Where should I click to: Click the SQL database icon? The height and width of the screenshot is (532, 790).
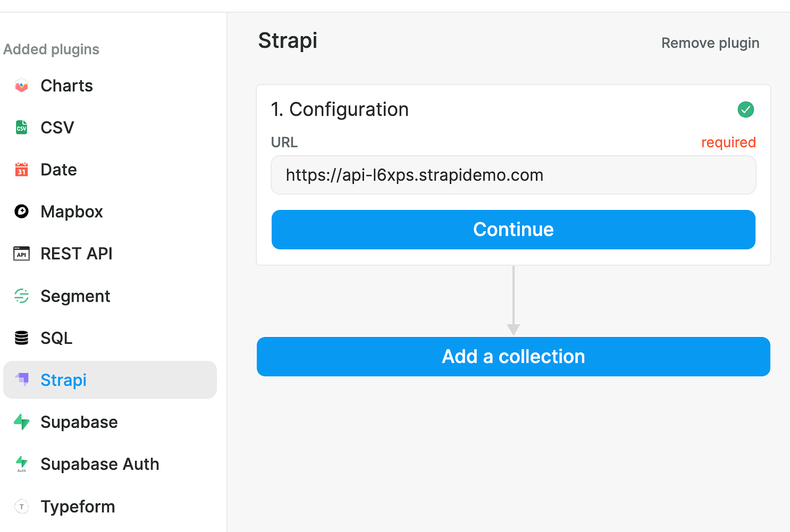click(x=22, y=338)
